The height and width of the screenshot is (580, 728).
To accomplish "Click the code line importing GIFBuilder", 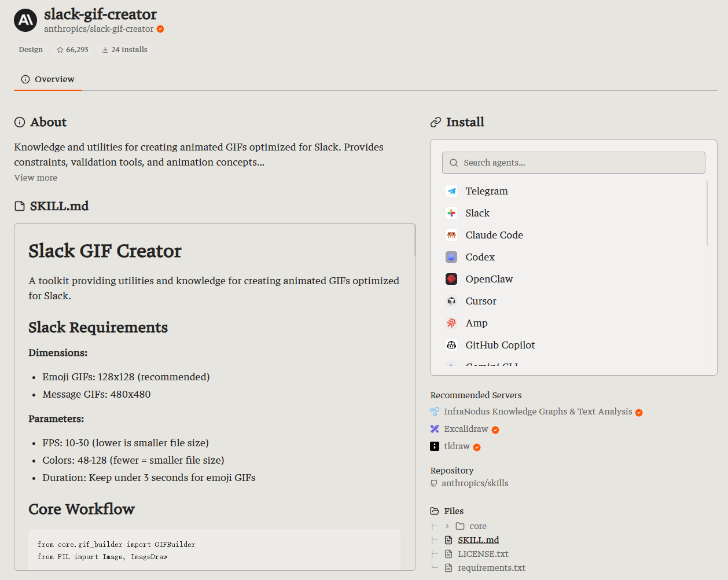I will click(116, 545).
